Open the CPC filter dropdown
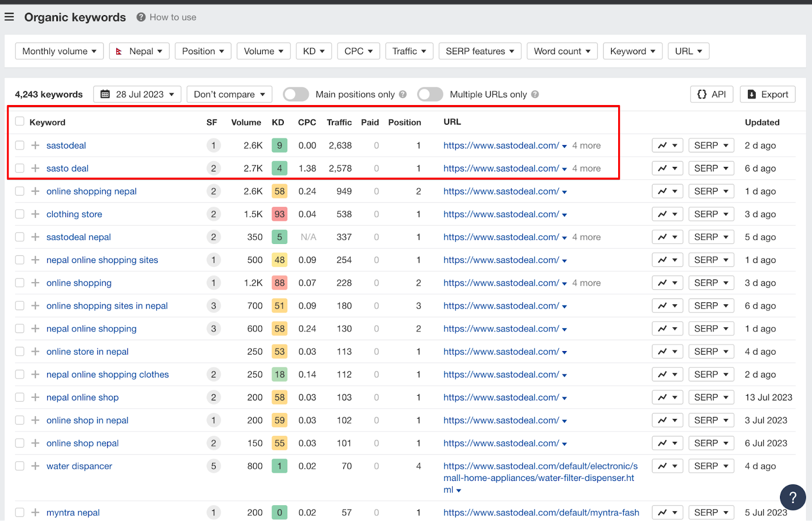 pos(358,51)
